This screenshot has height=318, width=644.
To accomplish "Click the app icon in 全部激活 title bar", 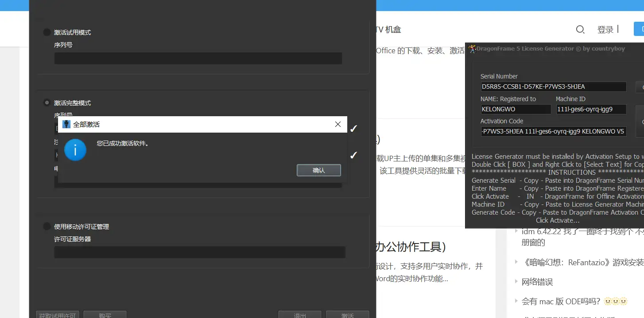I will (66, 124).
